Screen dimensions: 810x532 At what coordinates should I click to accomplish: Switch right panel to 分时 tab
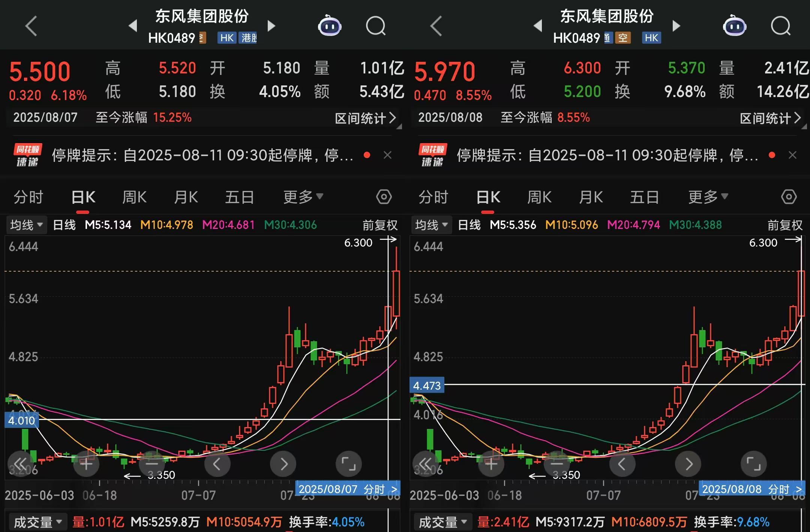coord(433,197)
